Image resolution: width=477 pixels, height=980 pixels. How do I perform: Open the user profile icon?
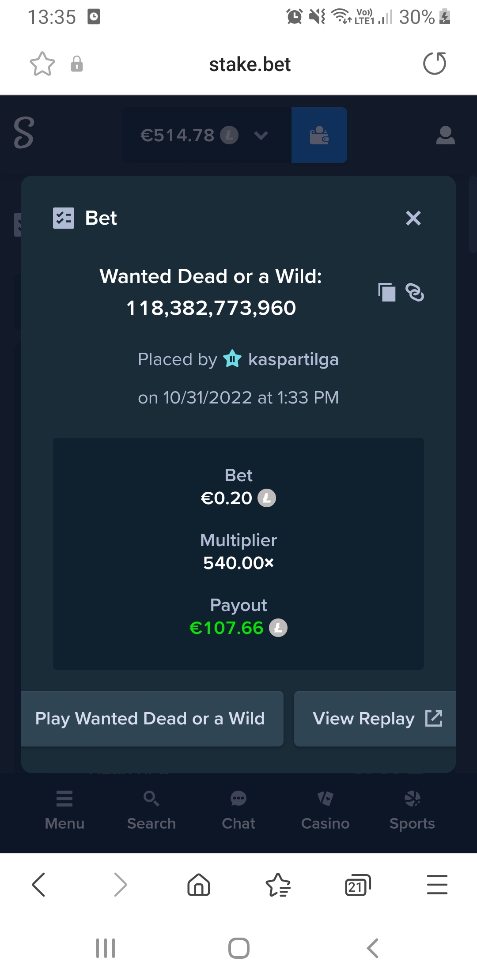(445, 135)
